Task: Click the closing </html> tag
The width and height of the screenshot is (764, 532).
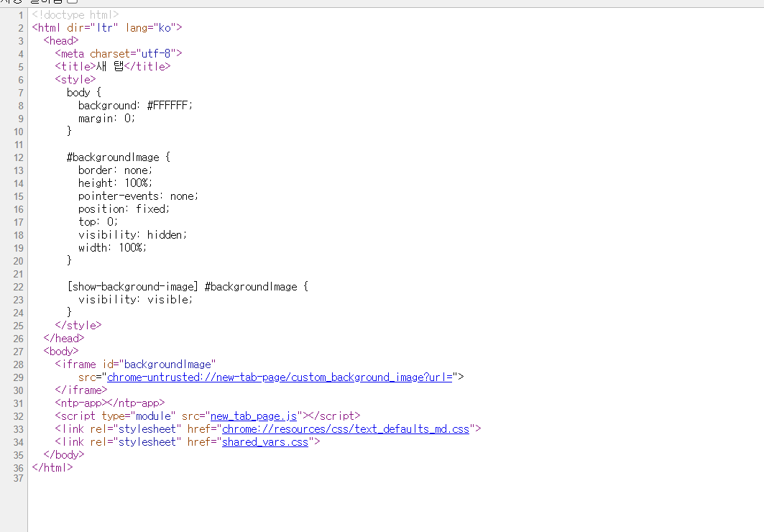Action: point(52,468)
